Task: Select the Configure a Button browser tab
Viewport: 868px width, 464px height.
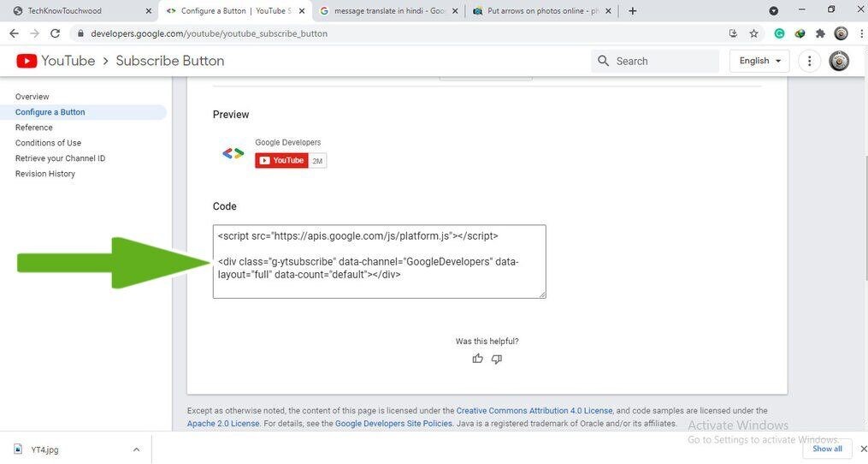Action: 234,11
